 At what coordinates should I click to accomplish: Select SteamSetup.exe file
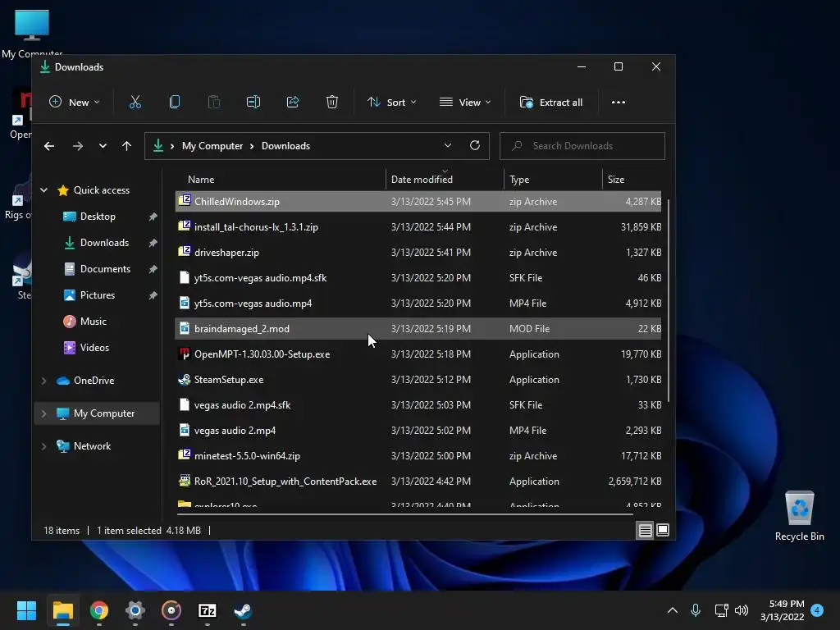(x=418, y=379)
